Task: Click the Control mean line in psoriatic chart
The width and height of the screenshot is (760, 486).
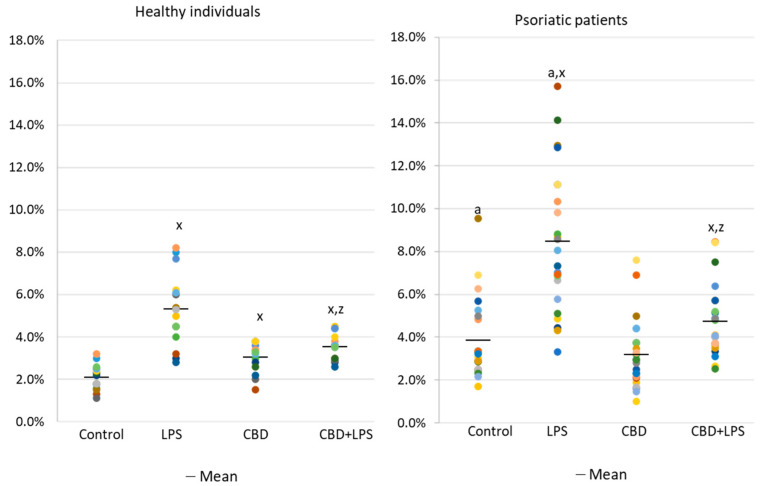Action: pos(478,340)
